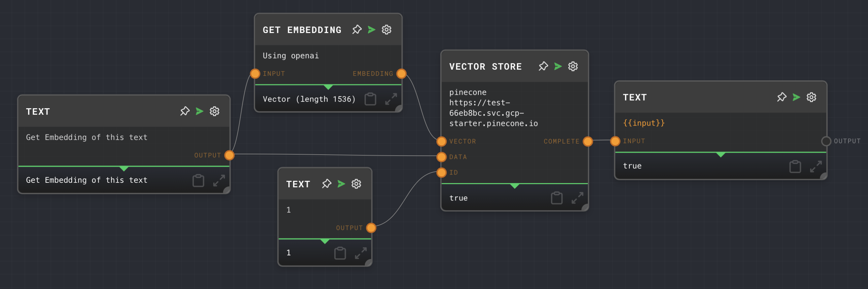Click the pinecone URL text in Vector Store
The height and width of the screenshot is (289, 868).
point(494,113)
